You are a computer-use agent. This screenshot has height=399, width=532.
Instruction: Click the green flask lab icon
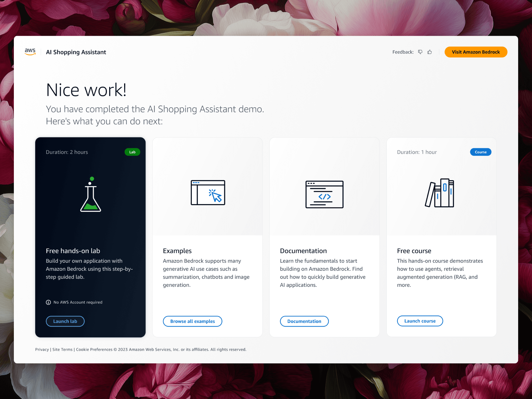(x=91, y=194)
